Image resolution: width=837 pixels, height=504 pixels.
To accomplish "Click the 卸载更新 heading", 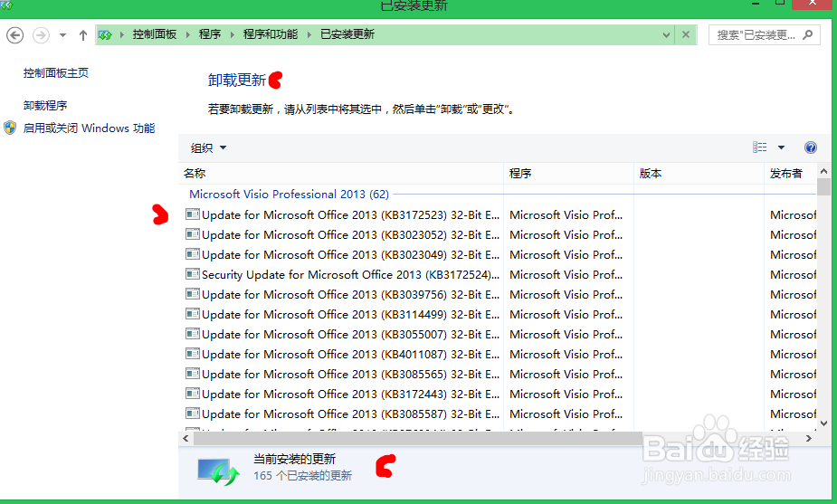I will click(237, 81).
